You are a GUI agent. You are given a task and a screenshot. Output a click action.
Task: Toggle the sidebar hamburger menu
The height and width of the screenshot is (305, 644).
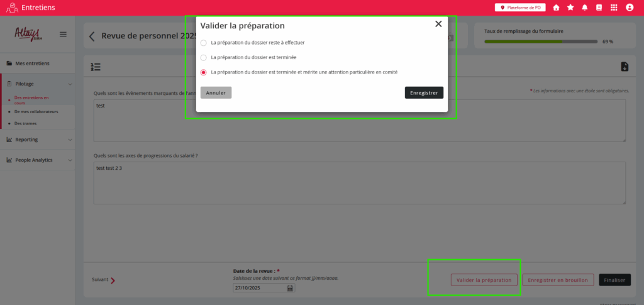pos(63,34)
